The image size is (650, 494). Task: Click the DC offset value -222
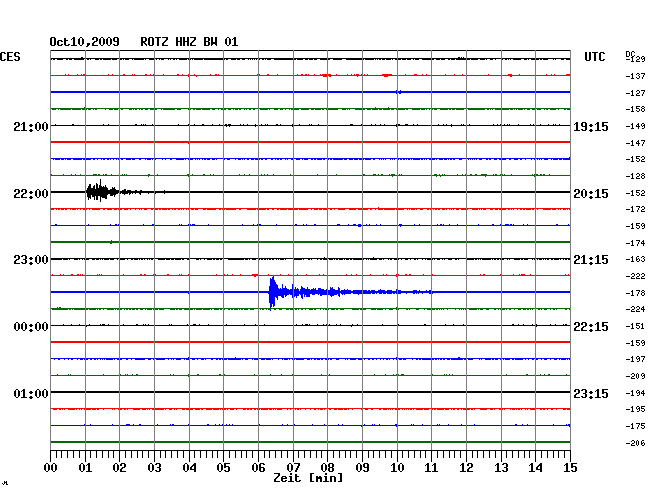tap(635, 276)
